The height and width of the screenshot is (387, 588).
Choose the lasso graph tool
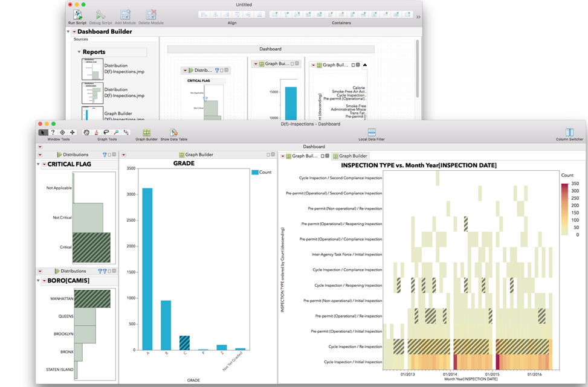tap(106, 133)
